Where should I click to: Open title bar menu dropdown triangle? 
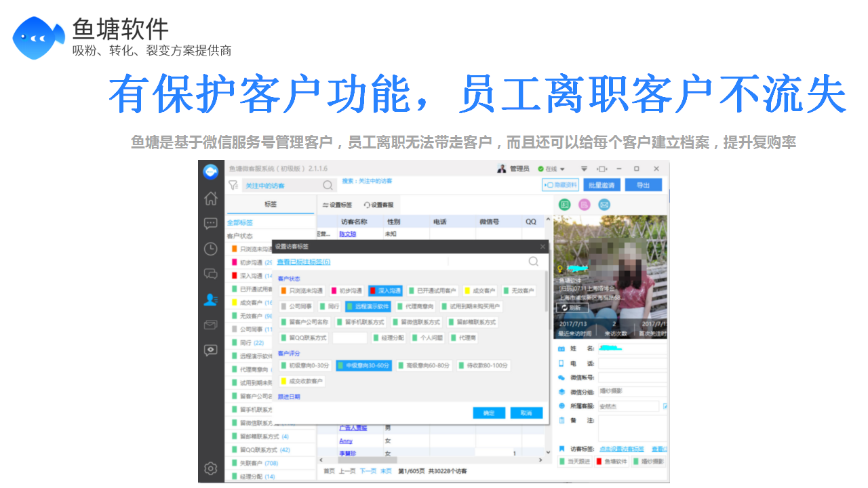(583, 169)
